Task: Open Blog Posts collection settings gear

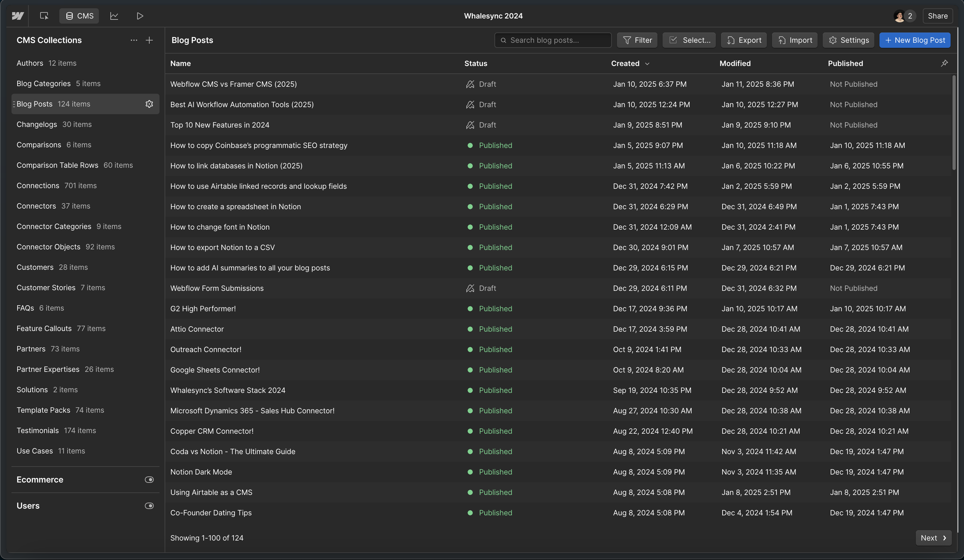Action: [x=149, y=104]
